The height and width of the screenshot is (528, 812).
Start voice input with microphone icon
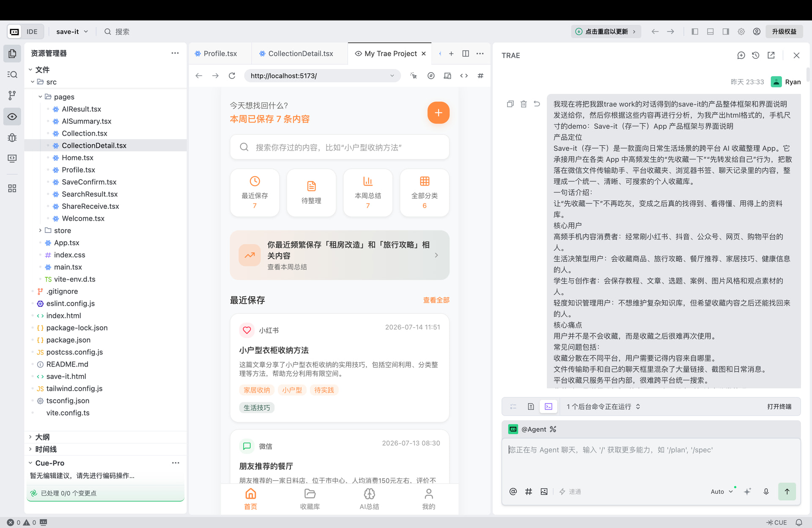(x=766, y=491)
